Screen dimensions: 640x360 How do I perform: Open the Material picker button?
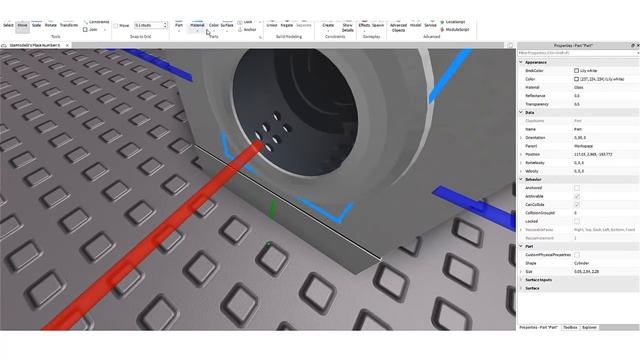pos(197,24)
